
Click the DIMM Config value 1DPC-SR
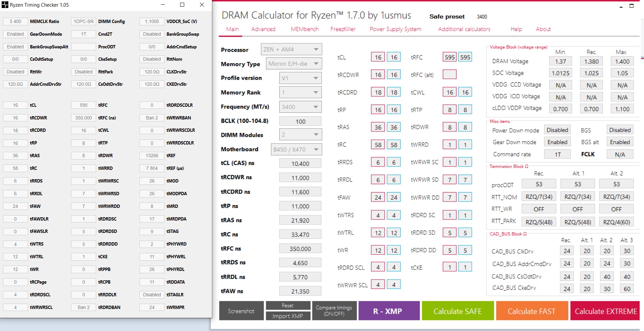point(83,21)
